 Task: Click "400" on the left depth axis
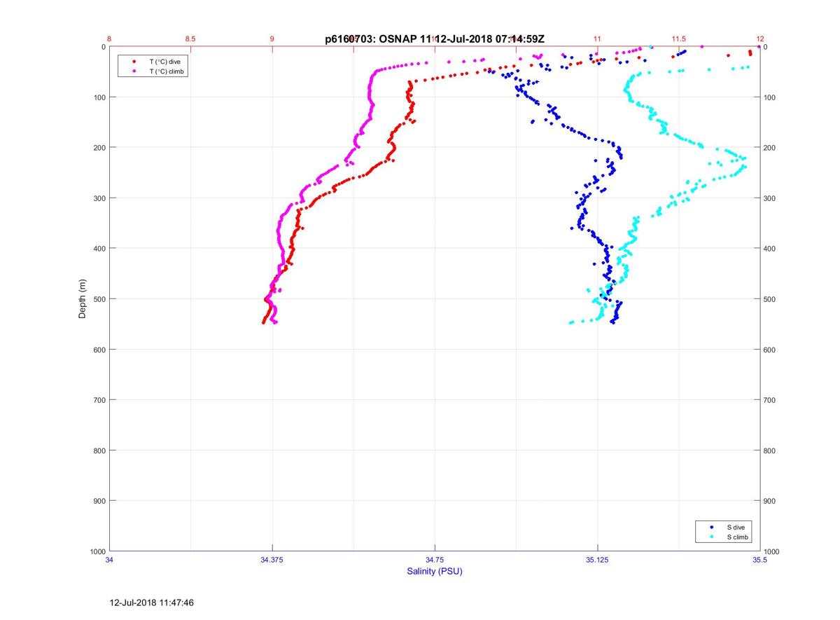tap(99, 249)
